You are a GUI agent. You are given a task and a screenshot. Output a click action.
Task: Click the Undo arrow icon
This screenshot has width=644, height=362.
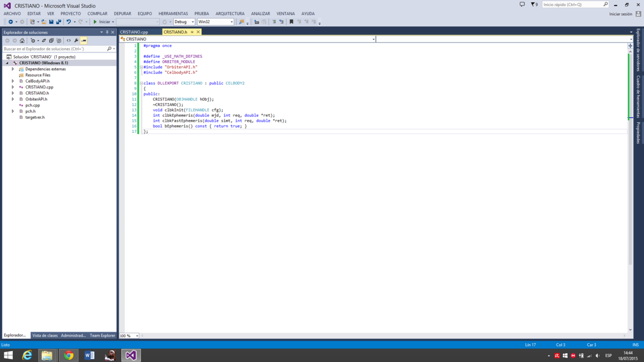69,22
